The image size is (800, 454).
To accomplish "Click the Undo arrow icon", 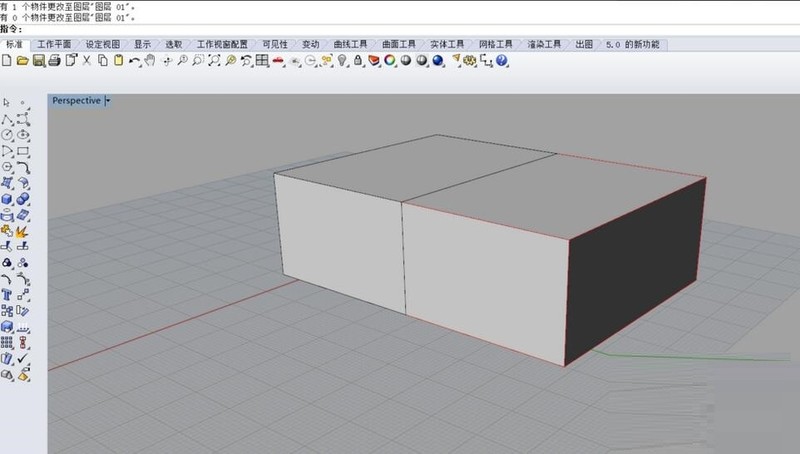I will [134, 61].
